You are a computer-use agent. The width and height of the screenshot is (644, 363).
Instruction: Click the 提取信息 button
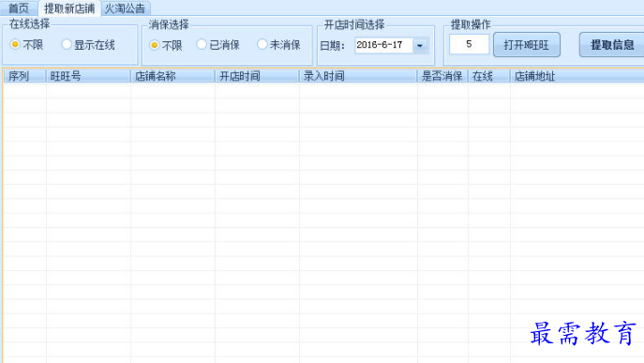(612, 45)
